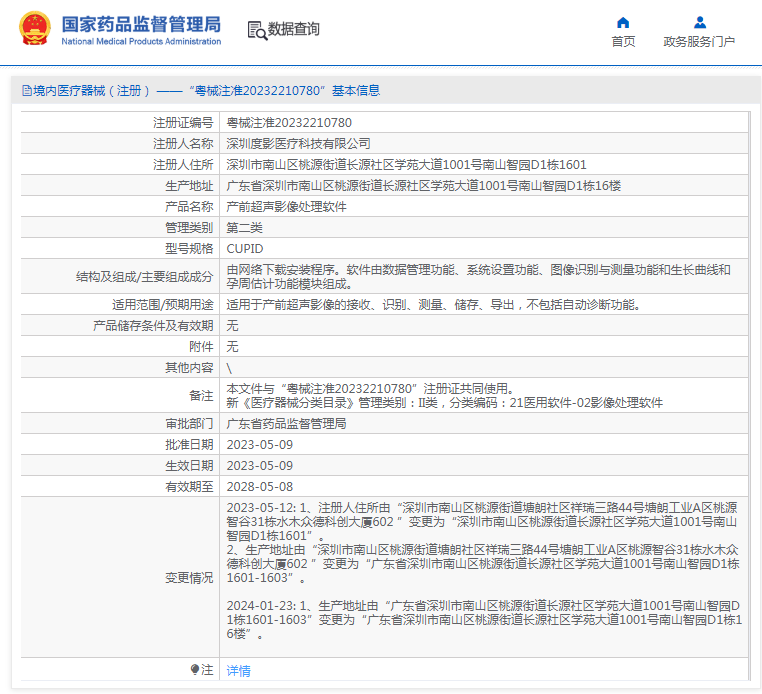Click the 2023-05-12 change record text
762x694 pixels.
pyautogui.click(x=483, y=543)
